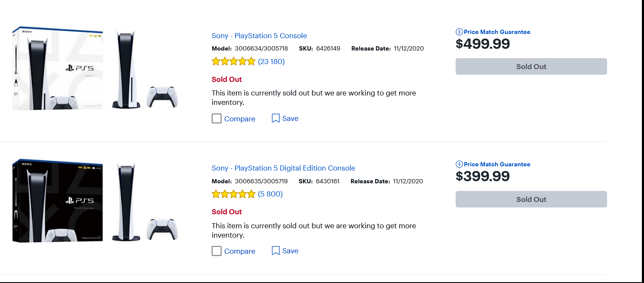Click the star rating of PlayStation 5 Console
Screen dimensions: 644x283
coord(233,62)
